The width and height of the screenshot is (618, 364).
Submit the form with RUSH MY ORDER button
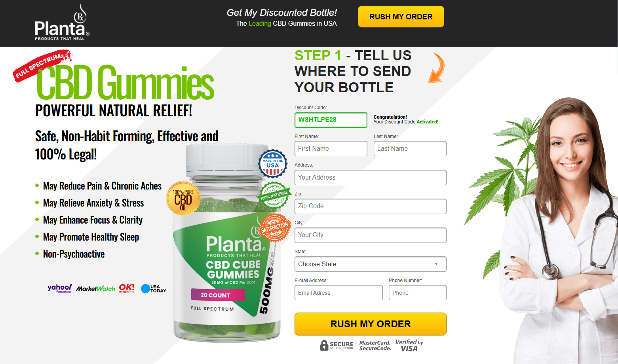[370, 324]
